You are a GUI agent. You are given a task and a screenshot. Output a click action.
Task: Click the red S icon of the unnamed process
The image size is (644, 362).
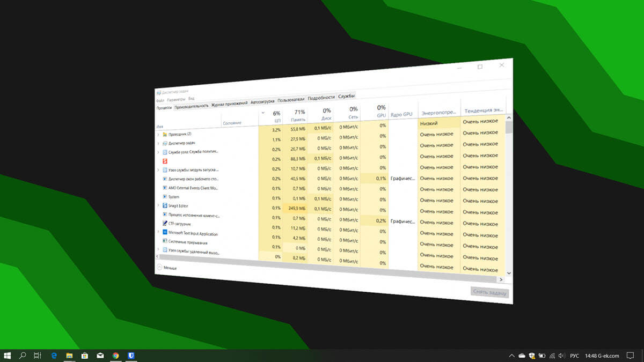[164, 160]
